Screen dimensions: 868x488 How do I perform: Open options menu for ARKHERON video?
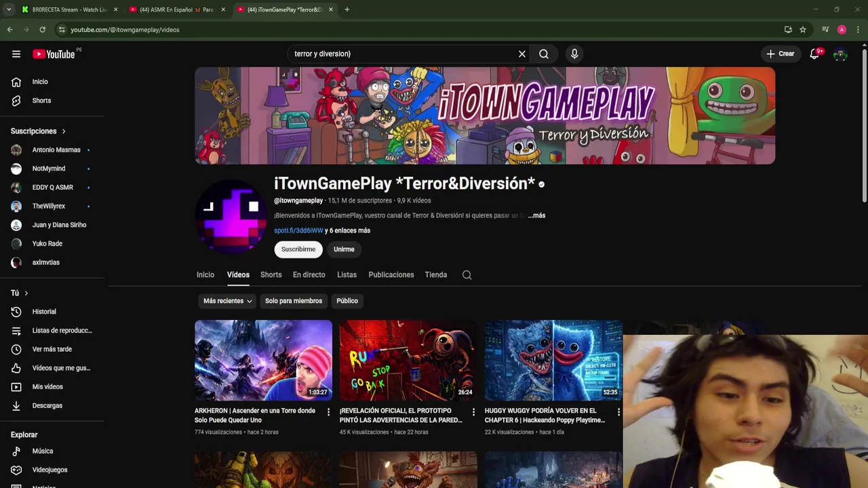(329, 412)
